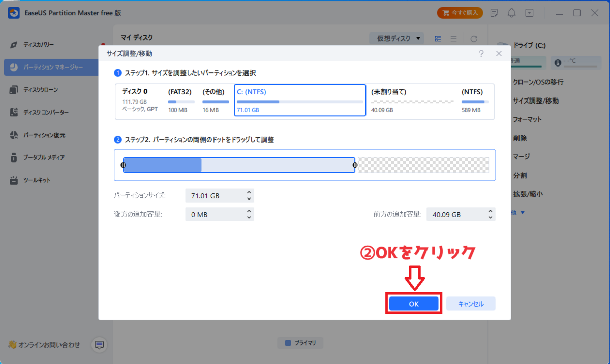The width and height of the screenshot is (610, 364).
Task: Click サイズ調整/移動 in right panel
Action: pos(536,101)
